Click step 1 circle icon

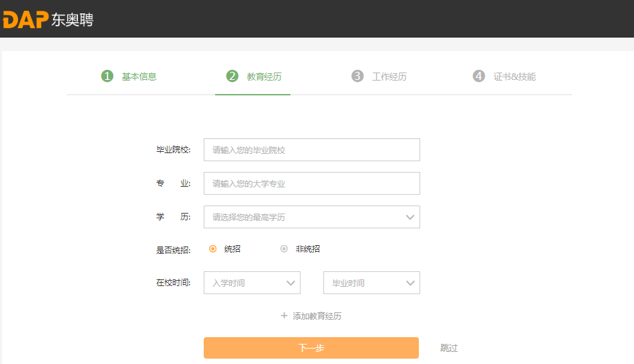tap(107, 76)
